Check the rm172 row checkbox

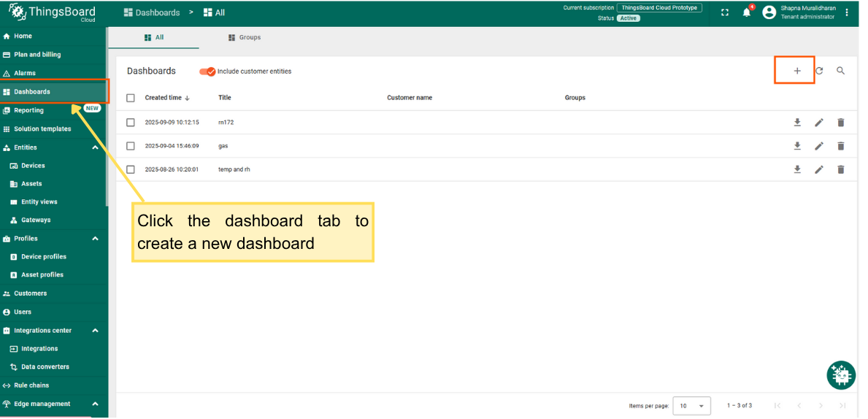131,123
